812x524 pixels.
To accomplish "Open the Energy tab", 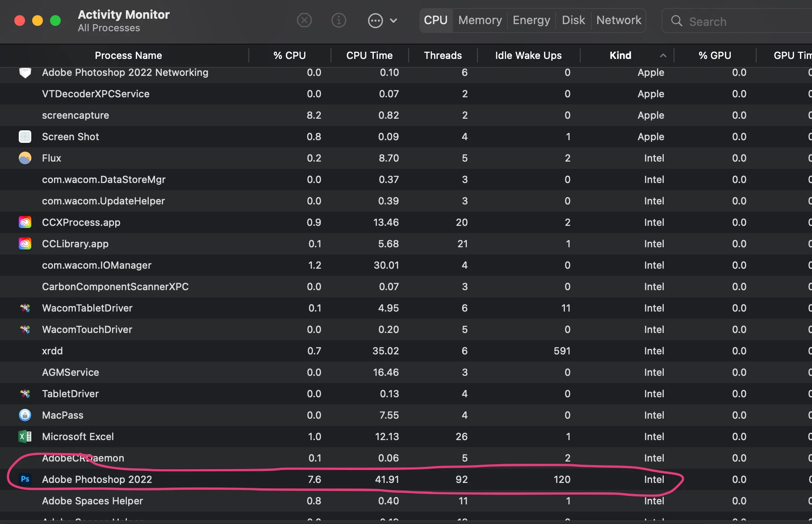I will pyautogui.click(x=532, y=20).
